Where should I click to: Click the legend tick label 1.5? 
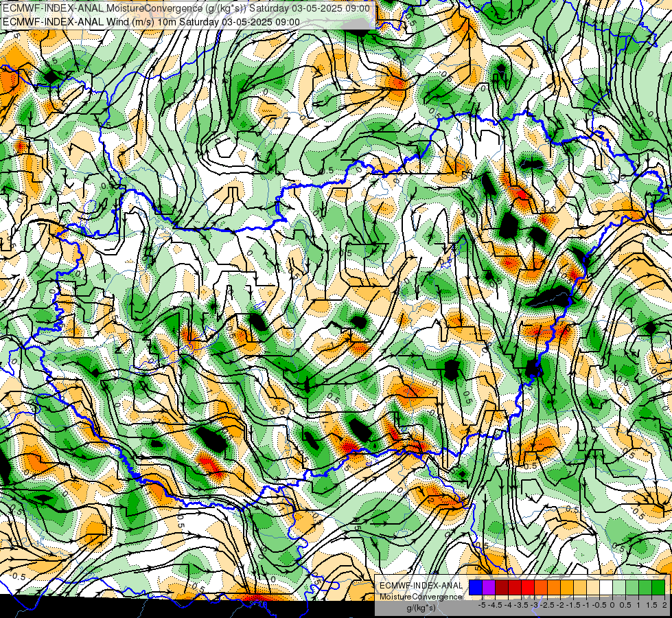point(651,605)
